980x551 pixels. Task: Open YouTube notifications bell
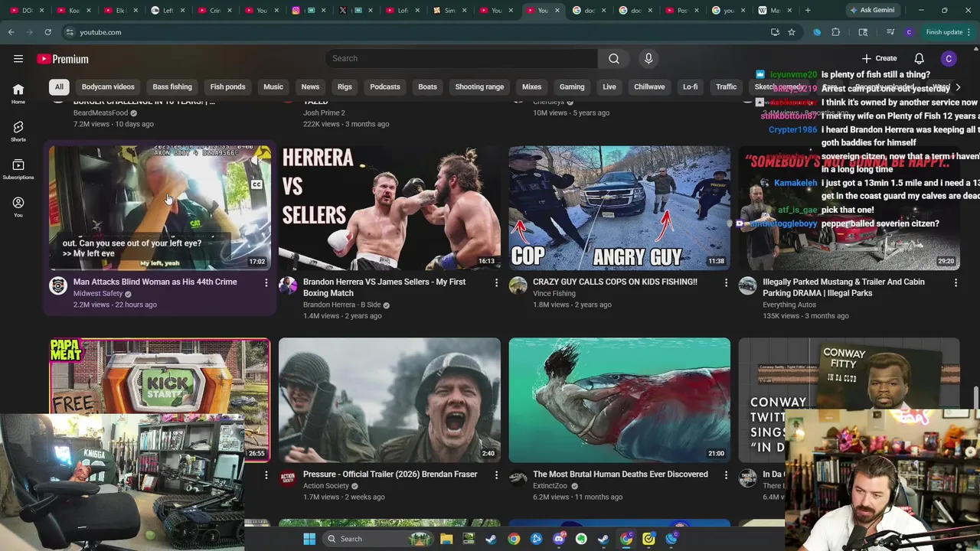919,59
